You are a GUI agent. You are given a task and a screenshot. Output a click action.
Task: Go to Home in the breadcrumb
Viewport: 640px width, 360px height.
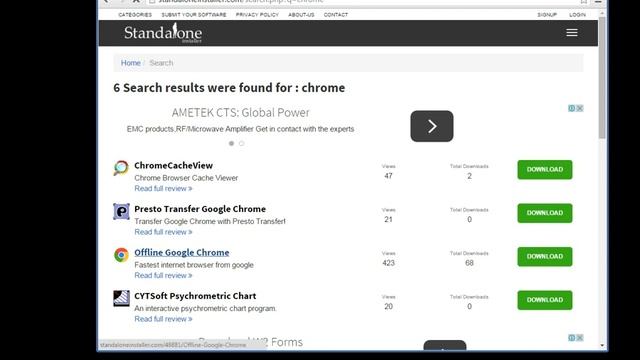coord(131,63)
